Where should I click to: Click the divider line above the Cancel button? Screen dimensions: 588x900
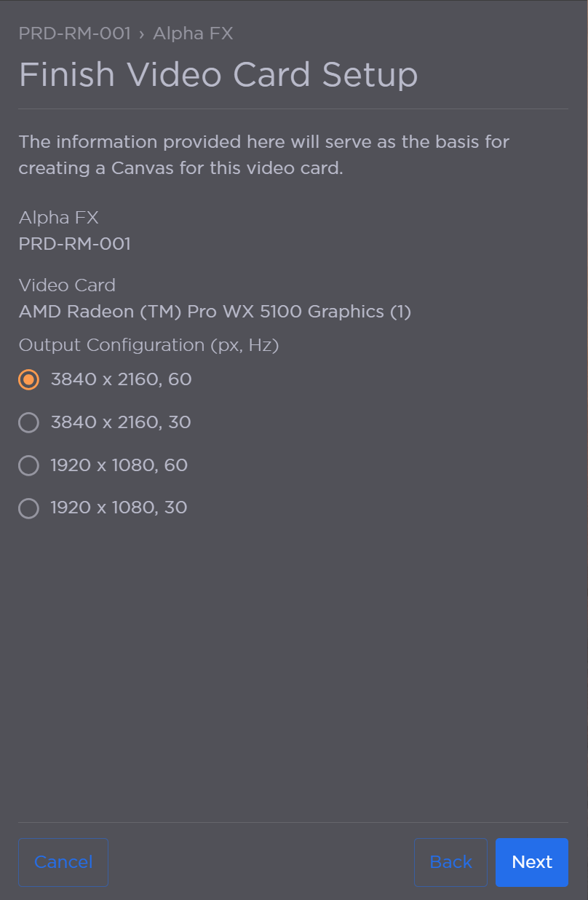[293, 821]
